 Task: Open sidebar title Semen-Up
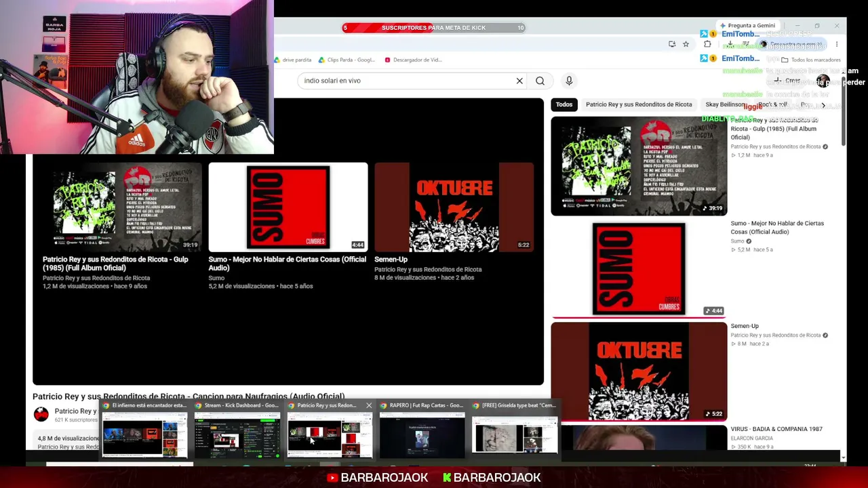pyautogui.click(x=745, y=326)
